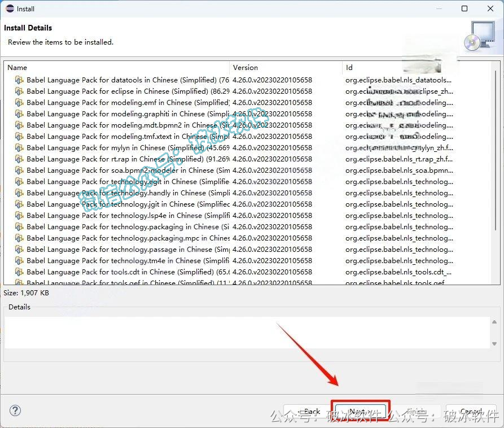Image resolution: width=504 pixels, height=428 pixels.
Task: Click the Back button
Action: point(309,412)
